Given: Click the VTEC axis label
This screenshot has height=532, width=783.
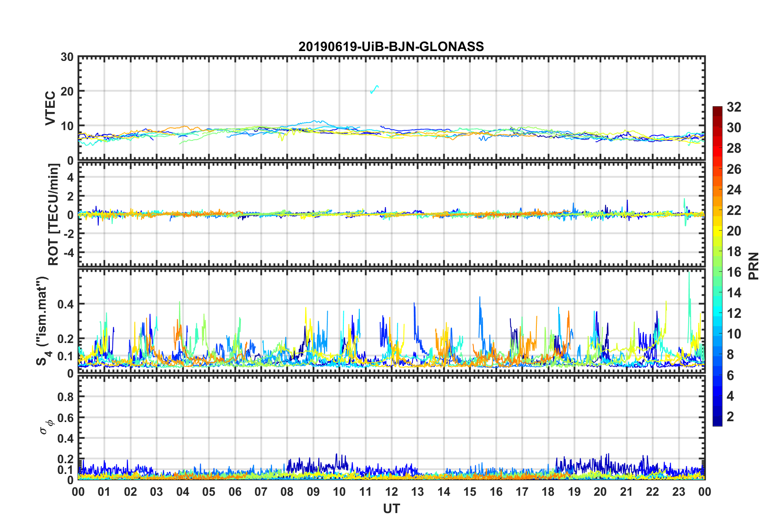Looking at the screenshot, I should pos(50,108).
